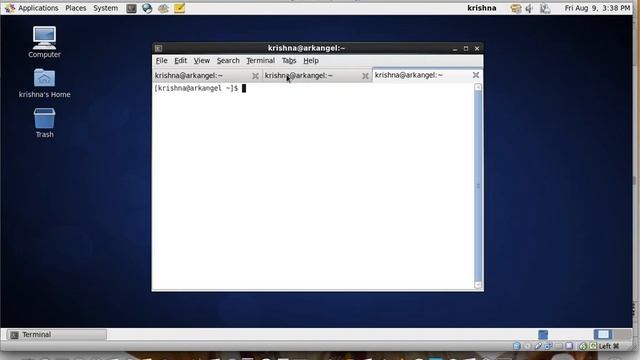Open the terminal Tabs menu
This screenshot has width=640, height=360.
tap(289, 60)
